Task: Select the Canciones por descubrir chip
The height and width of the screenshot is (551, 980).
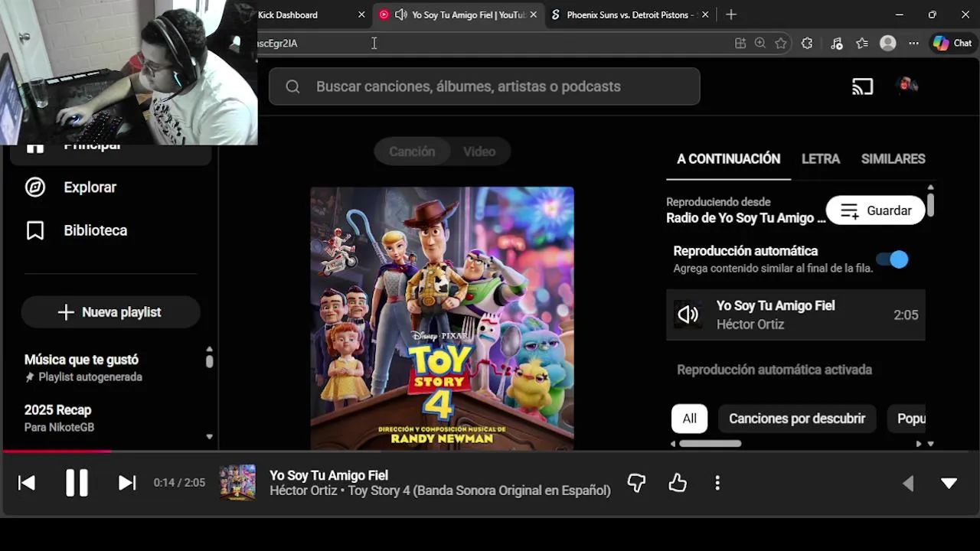Action: [797, 419]
